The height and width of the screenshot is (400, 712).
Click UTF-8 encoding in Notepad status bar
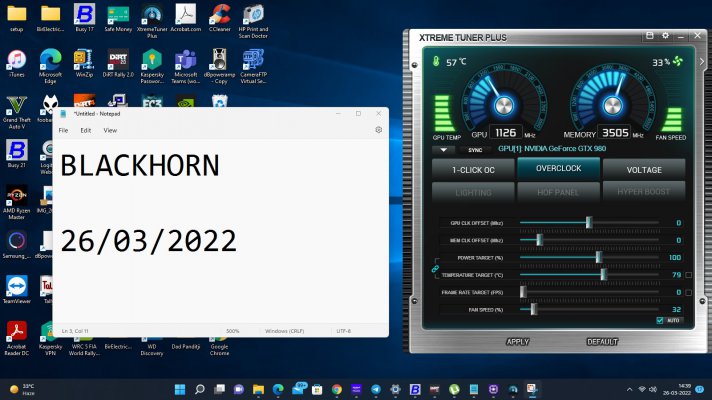point(343,331)
